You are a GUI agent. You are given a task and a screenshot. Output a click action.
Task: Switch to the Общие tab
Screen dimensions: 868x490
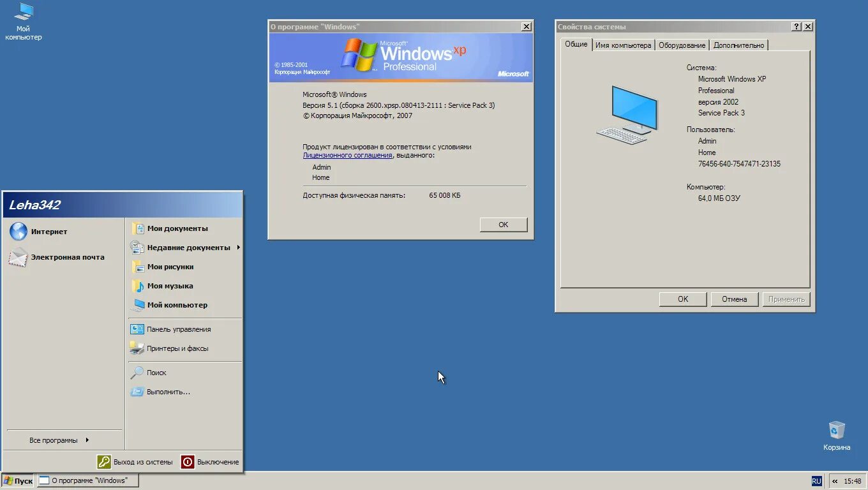point(576,44)
